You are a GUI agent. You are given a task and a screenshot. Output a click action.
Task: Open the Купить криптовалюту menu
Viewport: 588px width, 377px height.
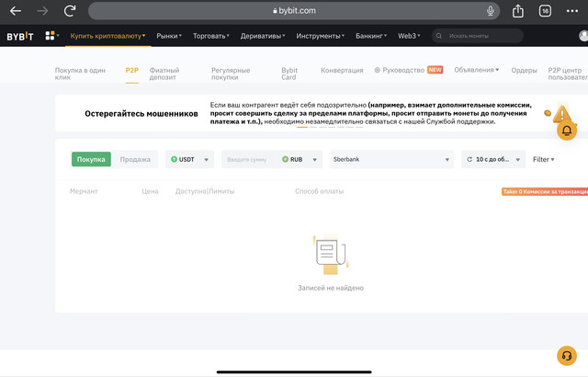(x=107, y=36)
